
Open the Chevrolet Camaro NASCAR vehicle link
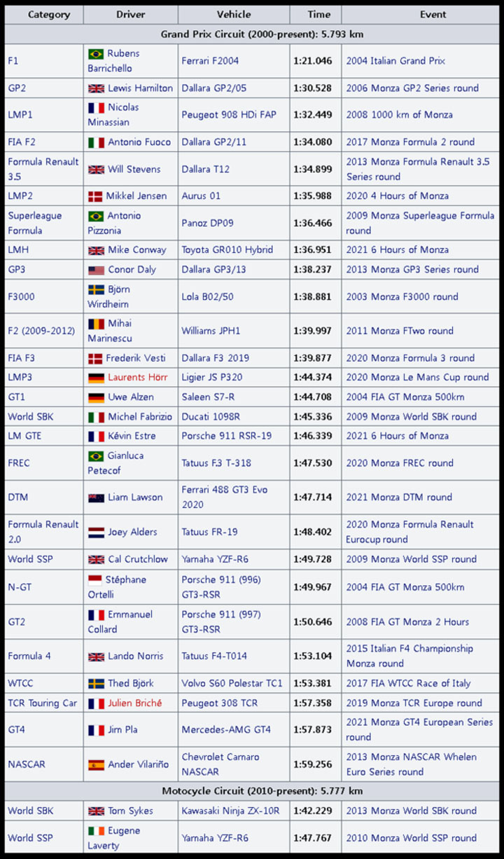click(220, 764)
